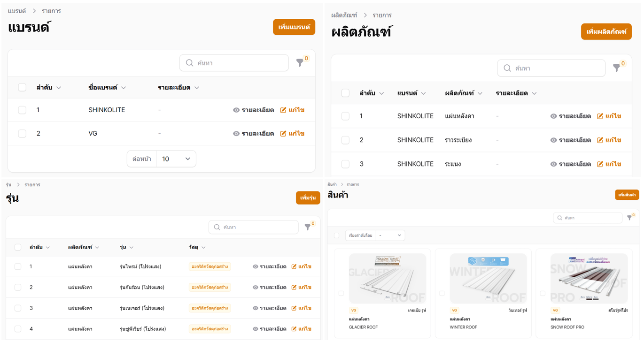Open the filter icon in the รุ่น panel

tap(308, 227)
